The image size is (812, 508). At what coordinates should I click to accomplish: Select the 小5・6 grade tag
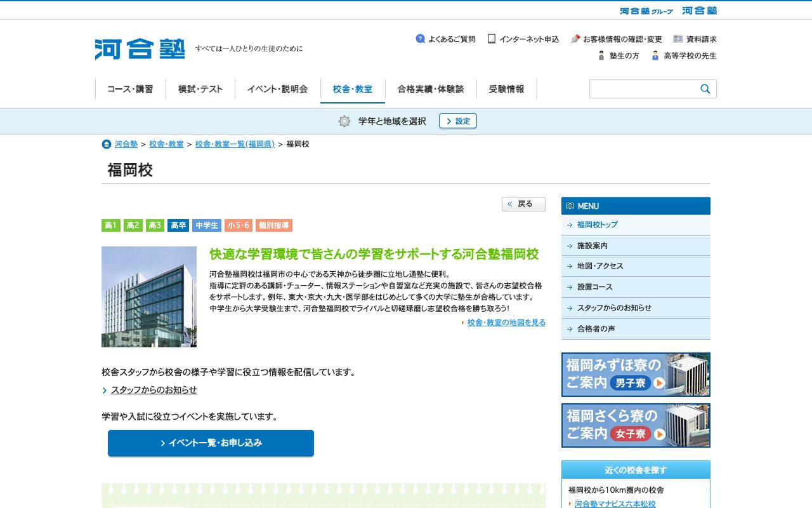point(239,225)
